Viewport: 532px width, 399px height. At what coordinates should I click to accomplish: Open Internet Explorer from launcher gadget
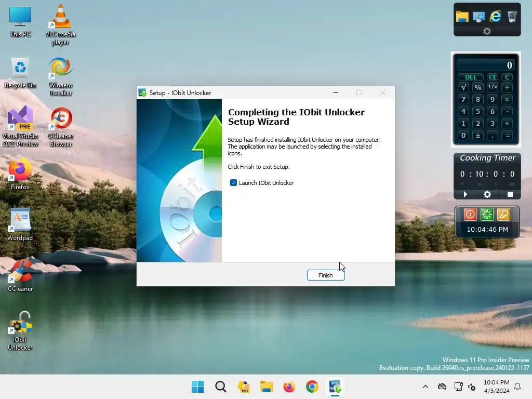(x=495, y=16)
